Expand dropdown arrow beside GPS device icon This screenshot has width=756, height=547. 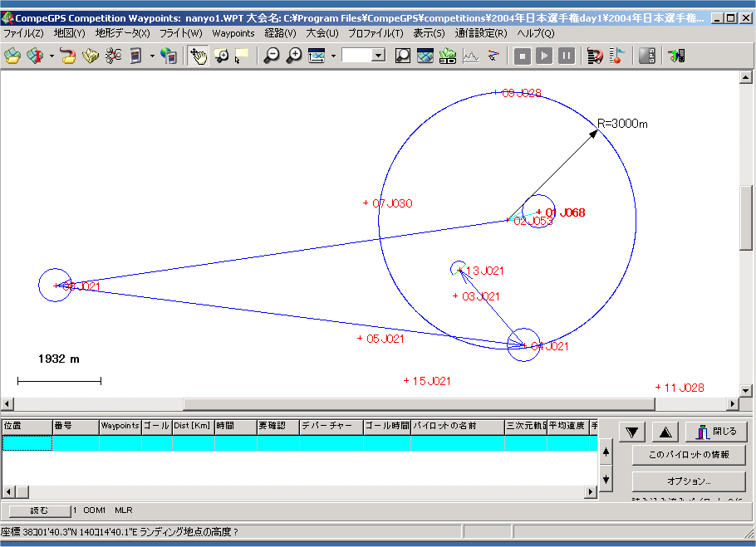click(x=152, y=56)
